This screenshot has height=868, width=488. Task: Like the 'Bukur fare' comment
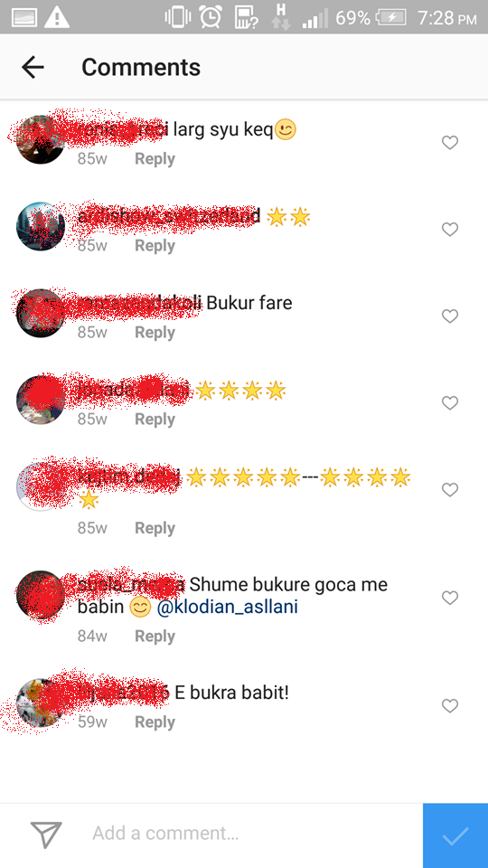450,316
